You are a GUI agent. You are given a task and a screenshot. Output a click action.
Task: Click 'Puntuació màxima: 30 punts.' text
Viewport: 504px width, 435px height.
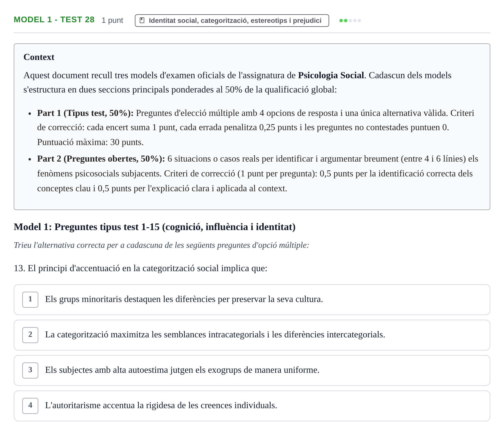(90, 142)
